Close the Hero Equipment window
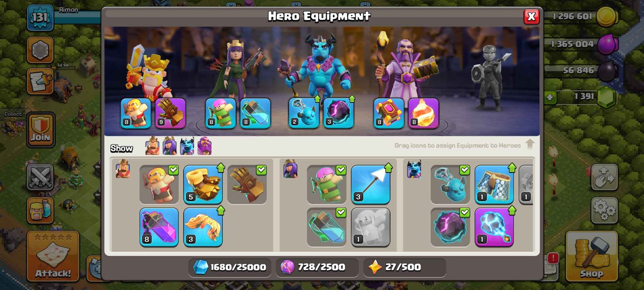The width and height of the screenshot is (644, 290). click(532, 16)
